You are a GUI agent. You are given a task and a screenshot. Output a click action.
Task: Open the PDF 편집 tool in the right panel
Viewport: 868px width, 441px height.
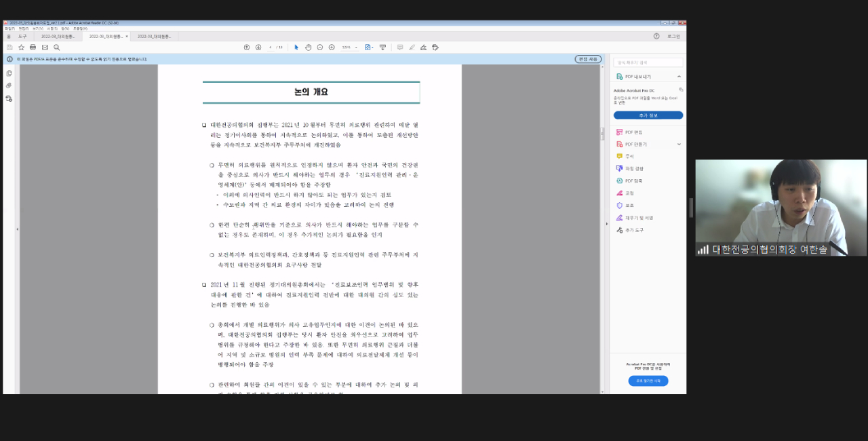(631, 131)
